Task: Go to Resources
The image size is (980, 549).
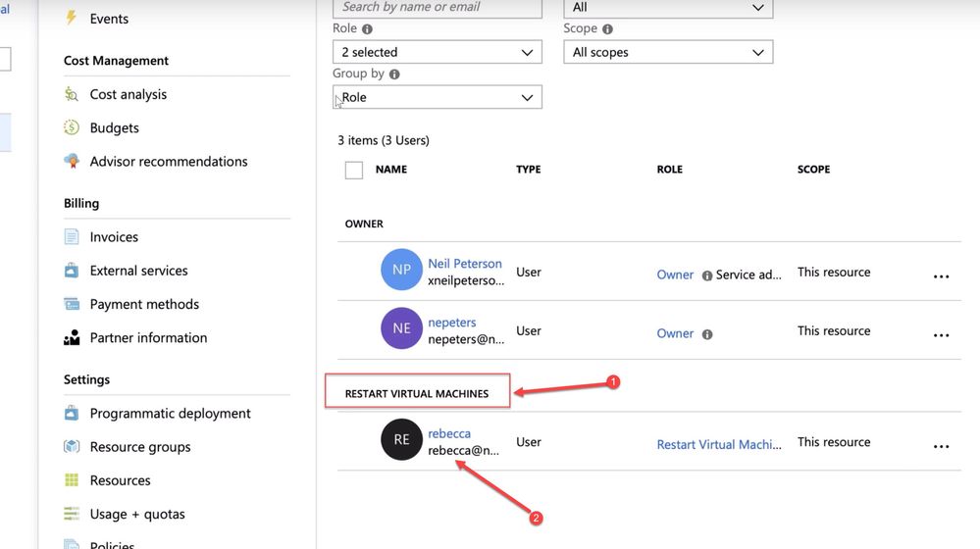Action: click(x=120, y=480)
